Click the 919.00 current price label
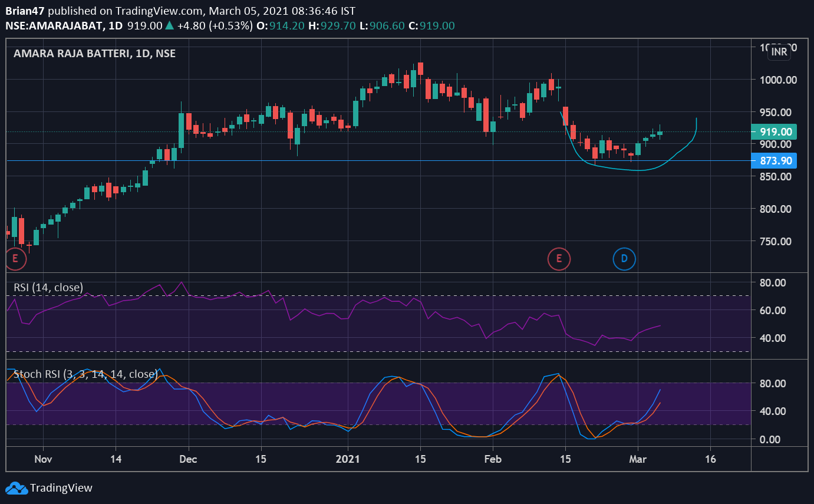The height and width of the screenshot is (504, 814). 775,132
